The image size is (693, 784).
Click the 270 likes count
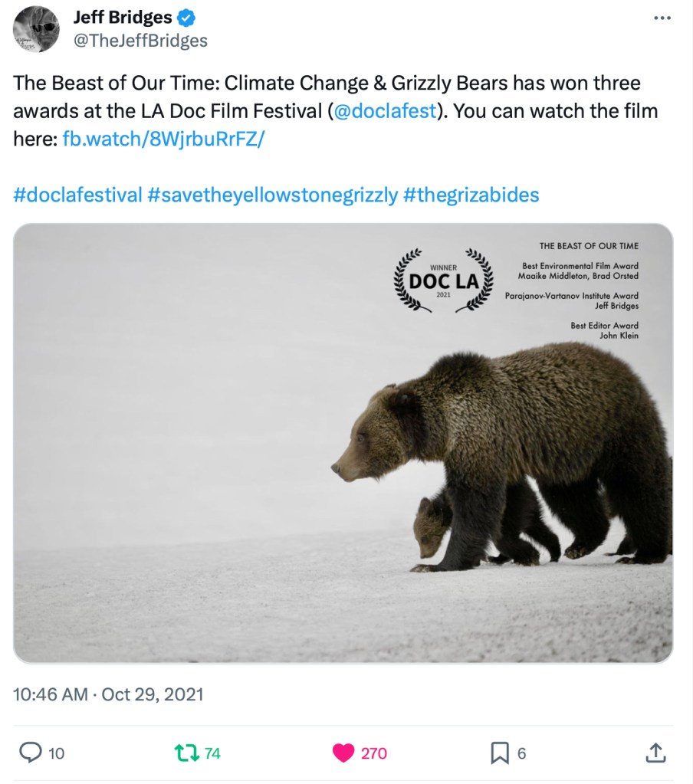[x=374, y=753]
